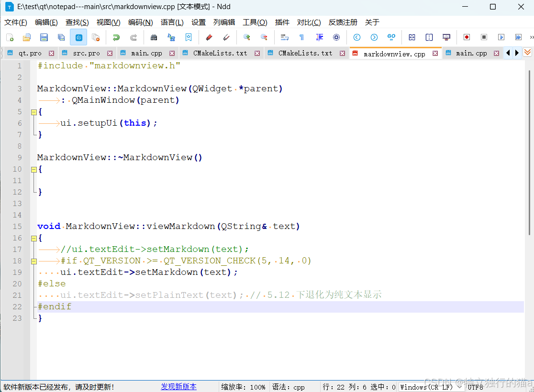The height and width of the screenshot is (392, 534).
Task: Close the markdownview.cpp tab
Action: click(x=435, y=54)
